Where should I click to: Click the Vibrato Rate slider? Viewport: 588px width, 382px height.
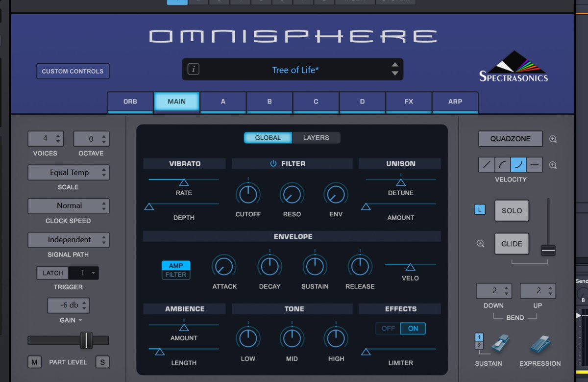point(184,181)
